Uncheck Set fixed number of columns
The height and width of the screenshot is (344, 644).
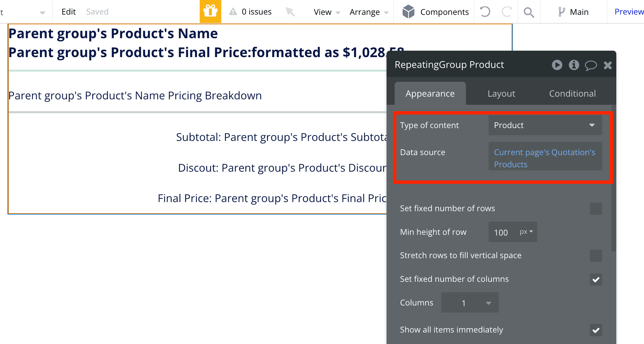pos(596,279)
